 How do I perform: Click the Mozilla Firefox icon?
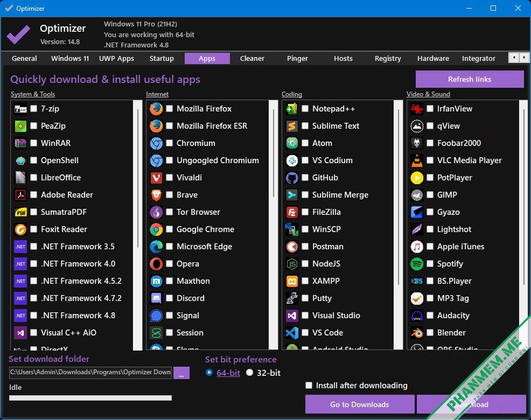pyautogui.click(x=156, y=109)
